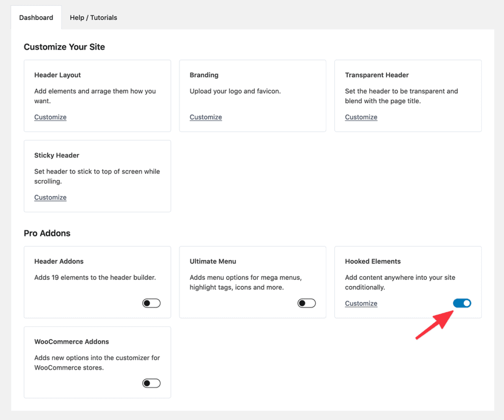The width and height of the screenshot is (504, 420).
Task: Click the Branding card heading
Action: point(204,75)
